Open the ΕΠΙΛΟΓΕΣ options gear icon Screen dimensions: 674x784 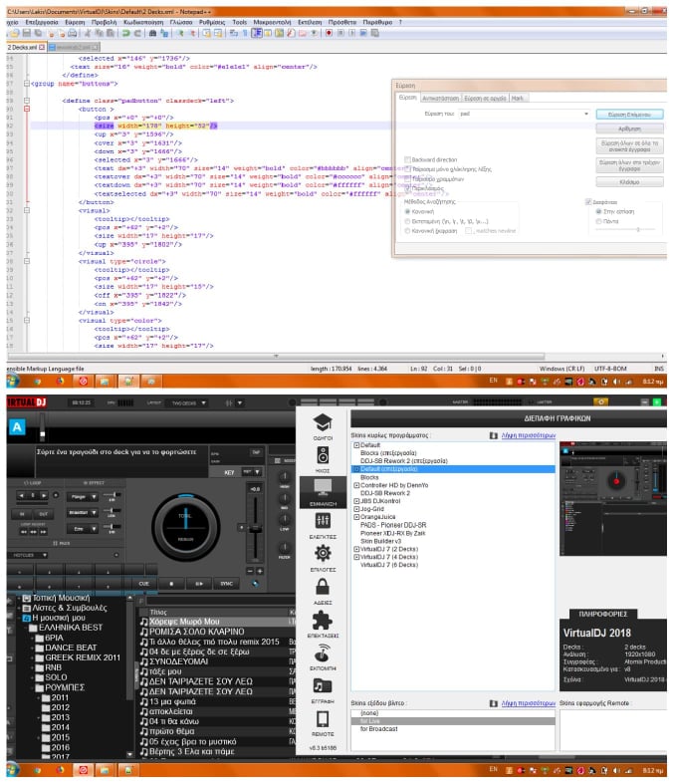323,554
